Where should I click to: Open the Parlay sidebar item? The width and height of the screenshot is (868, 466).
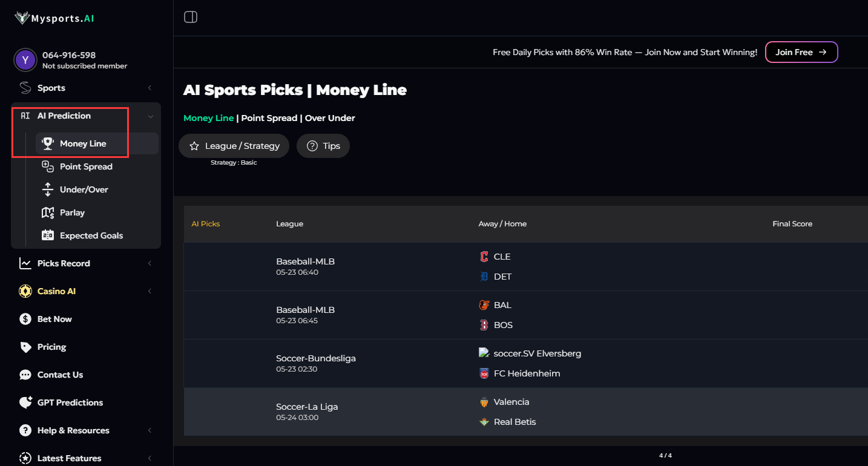tap(97, 212)
